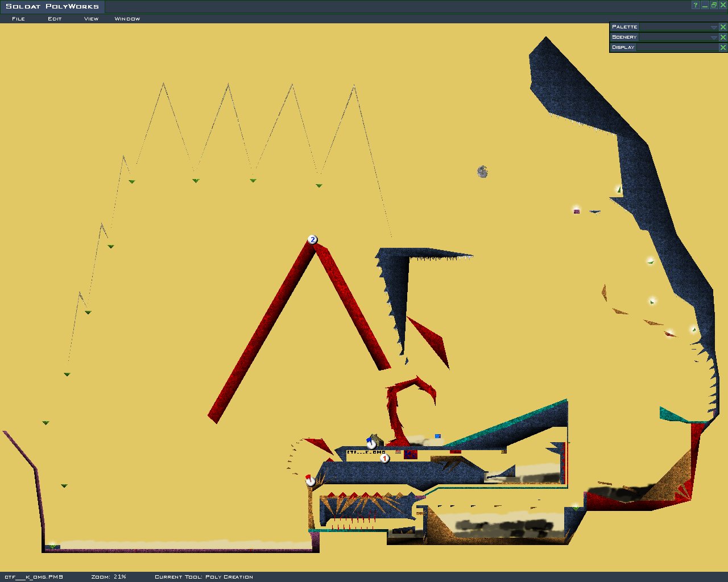The width and height of the screenshot is (728, 582).
Task: Open the View menu
Action: click(x=91, y=19)
